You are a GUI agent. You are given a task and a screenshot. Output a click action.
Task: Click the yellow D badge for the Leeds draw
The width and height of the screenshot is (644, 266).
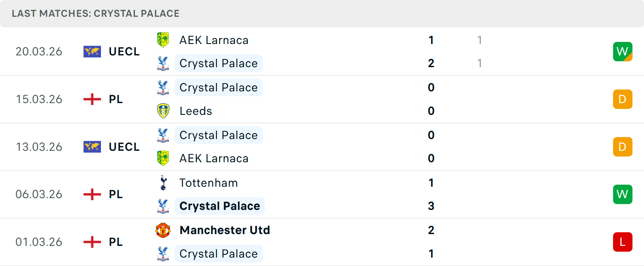[623, 99]
